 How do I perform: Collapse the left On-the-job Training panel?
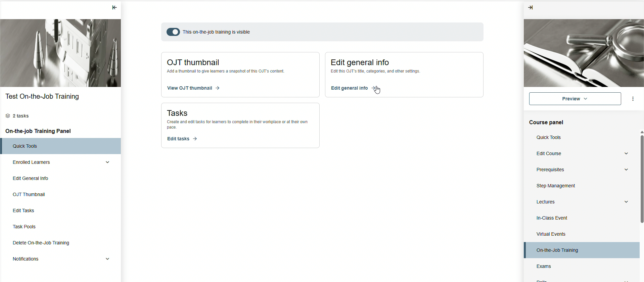pos(114,7)
